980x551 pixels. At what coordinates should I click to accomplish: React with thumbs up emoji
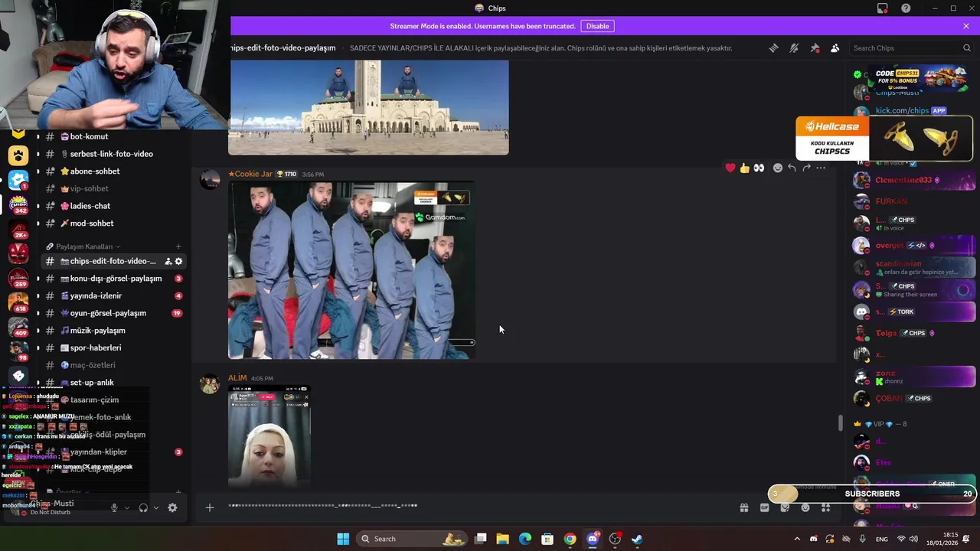(744, 168)
